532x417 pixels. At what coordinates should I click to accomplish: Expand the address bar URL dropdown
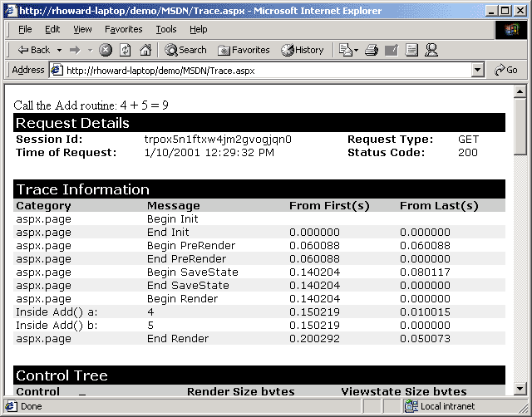pos(478,71)
